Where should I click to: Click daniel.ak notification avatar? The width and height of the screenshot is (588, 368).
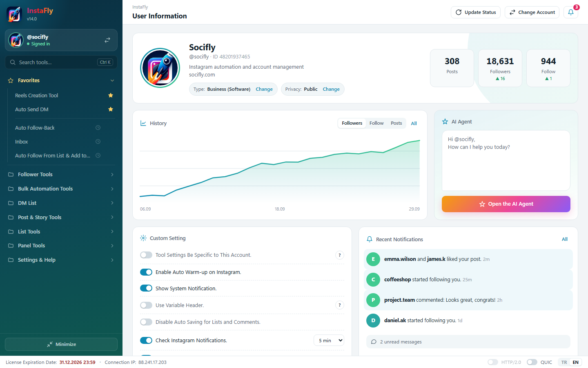tap(373, 321)
